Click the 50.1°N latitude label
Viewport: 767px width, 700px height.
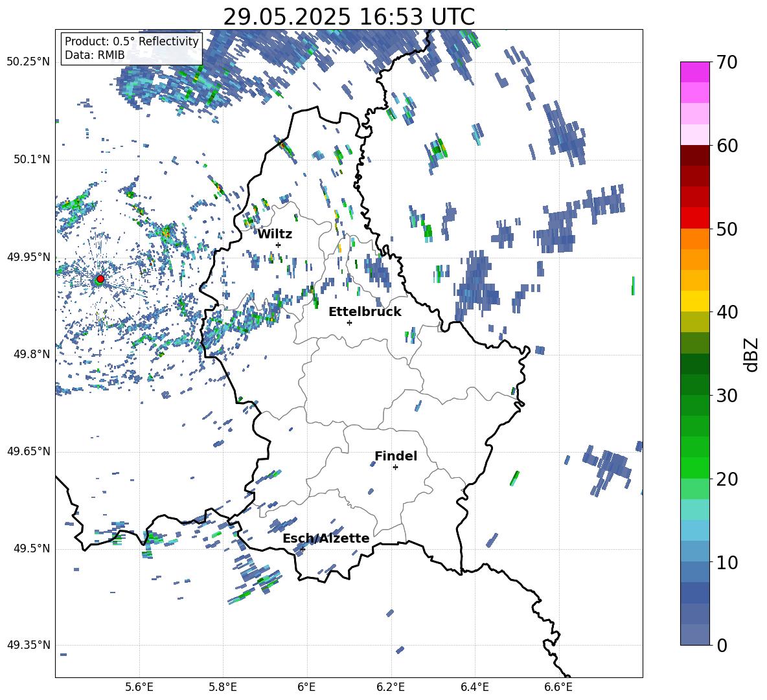point(31,159)
